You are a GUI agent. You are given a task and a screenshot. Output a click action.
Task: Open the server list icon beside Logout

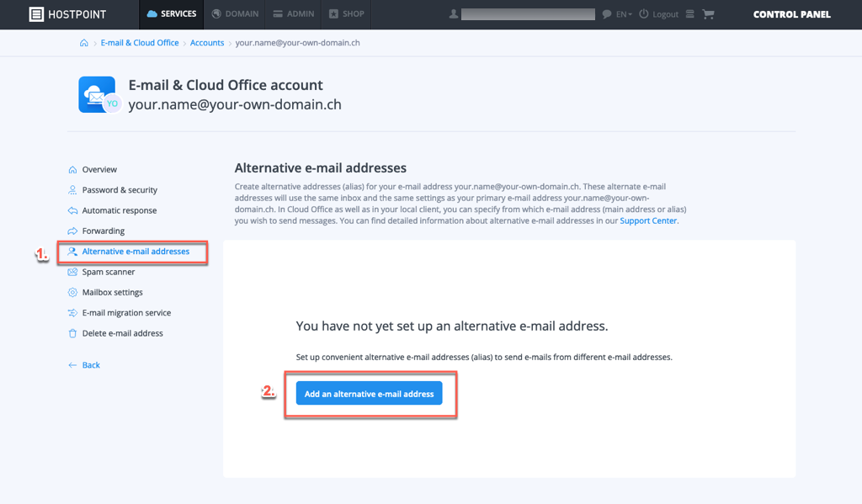[x=690, y=14]
